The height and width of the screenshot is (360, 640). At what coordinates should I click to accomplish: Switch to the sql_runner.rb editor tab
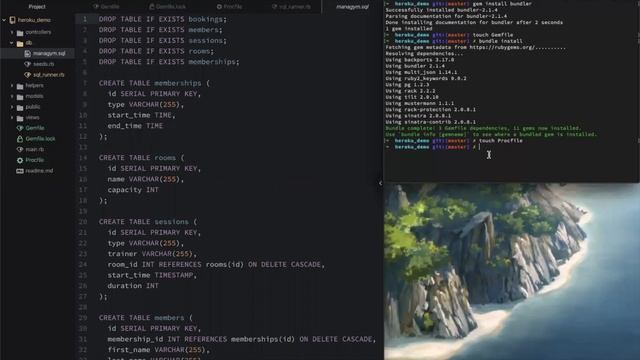(x=291, y=7)
